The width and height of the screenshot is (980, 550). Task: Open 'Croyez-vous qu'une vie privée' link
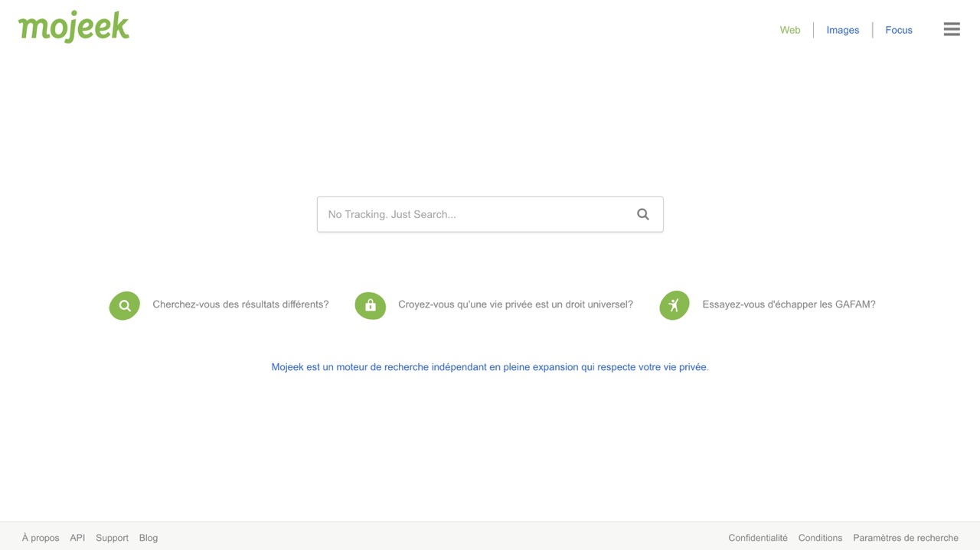(x=515, y=304)
